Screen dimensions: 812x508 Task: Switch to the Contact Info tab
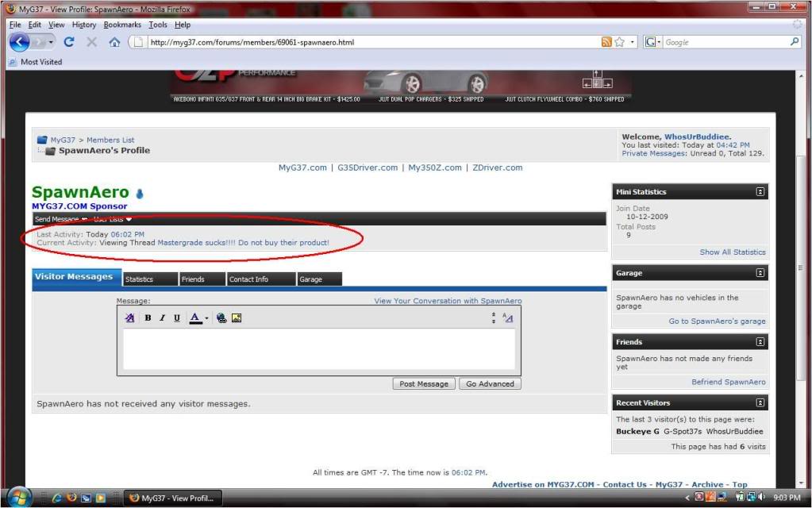tap(248, 279)
